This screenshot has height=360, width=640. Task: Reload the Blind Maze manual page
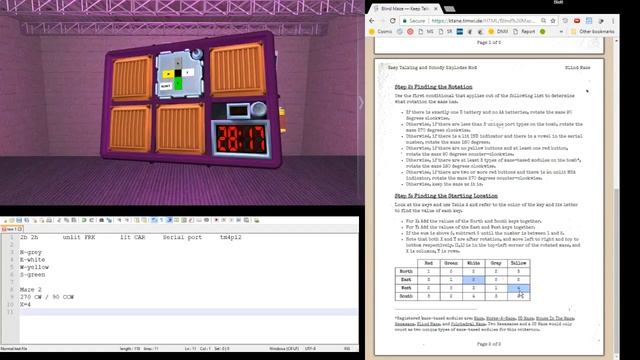393,20
